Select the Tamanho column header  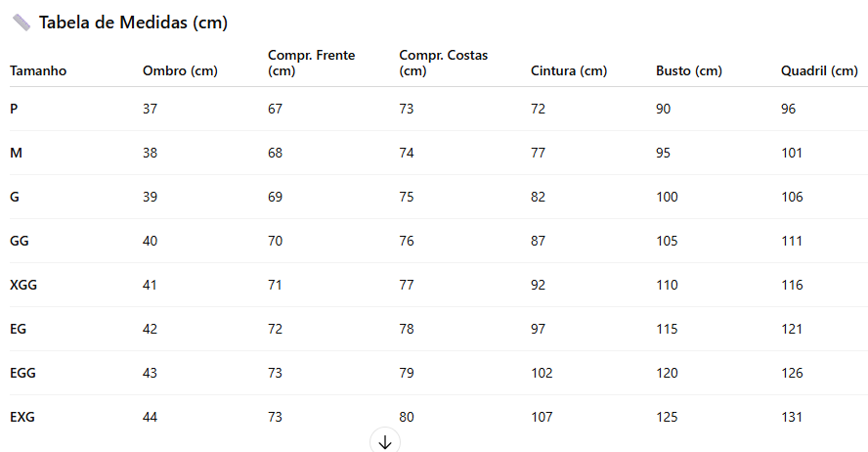tap(38, 70)
